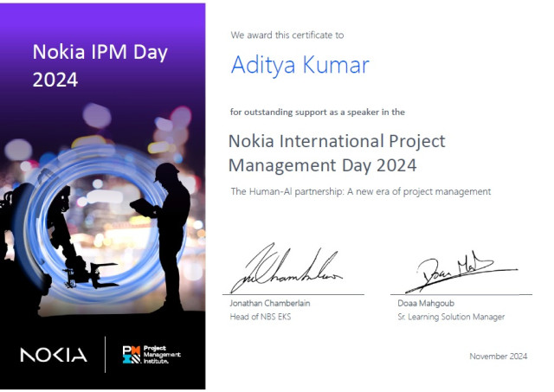This screenshot has width=554, height=392.
Task: Click the name "Jonathan Chamberlain"
Action: (270, 303)
